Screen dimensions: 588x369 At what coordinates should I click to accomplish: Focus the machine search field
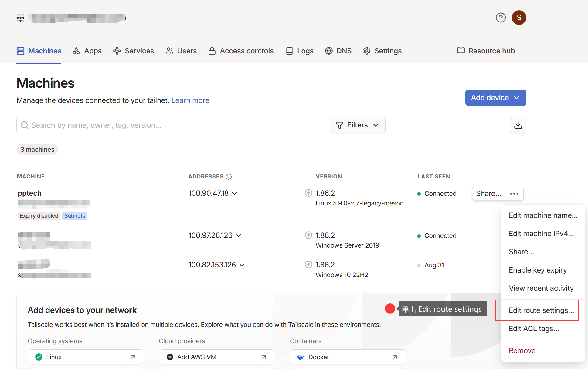pos(169,125)
